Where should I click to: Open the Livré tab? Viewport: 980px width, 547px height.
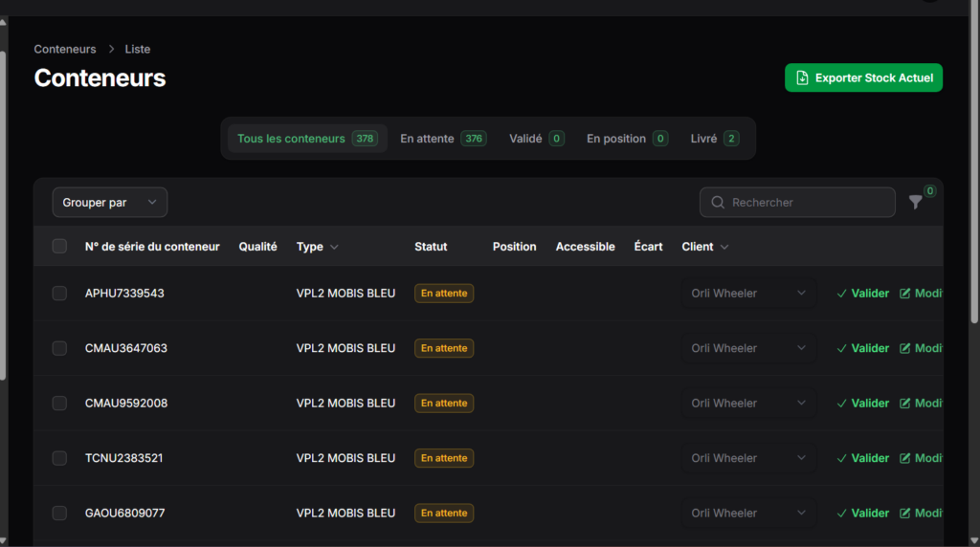tap(714, 139)
